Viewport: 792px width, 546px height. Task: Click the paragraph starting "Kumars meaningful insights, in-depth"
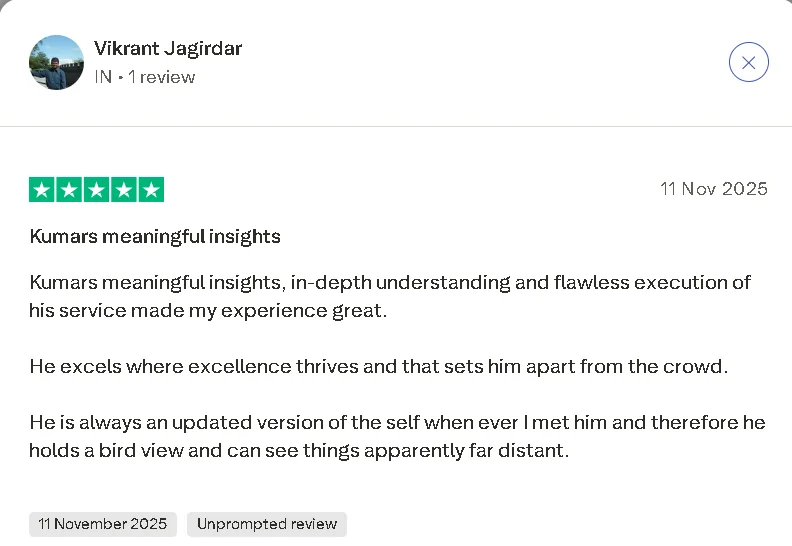tap(390, 283)
